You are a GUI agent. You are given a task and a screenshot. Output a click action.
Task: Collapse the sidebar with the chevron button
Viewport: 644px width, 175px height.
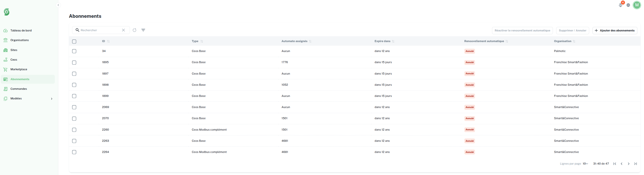(58, 5)
